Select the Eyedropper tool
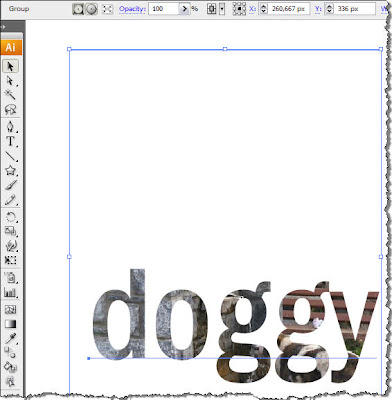Image resolution: width=392 pixels, height=400 pixels. (10, 339)
